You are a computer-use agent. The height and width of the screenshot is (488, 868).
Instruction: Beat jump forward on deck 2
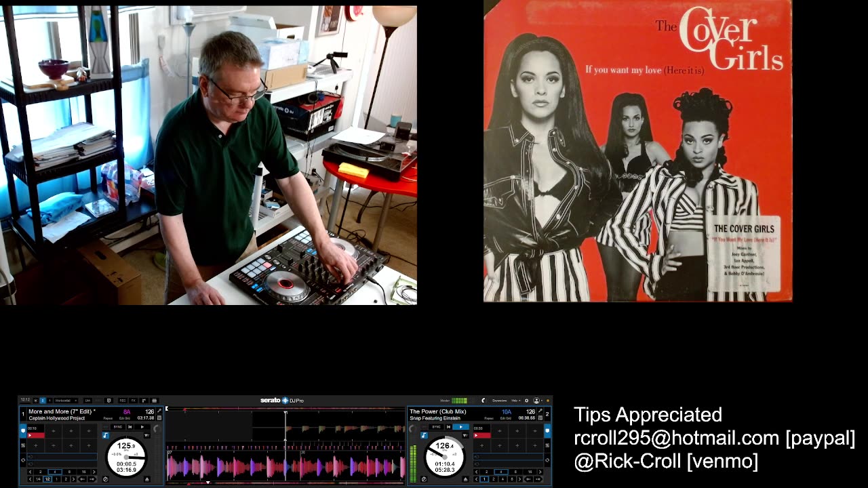(538, 479)
